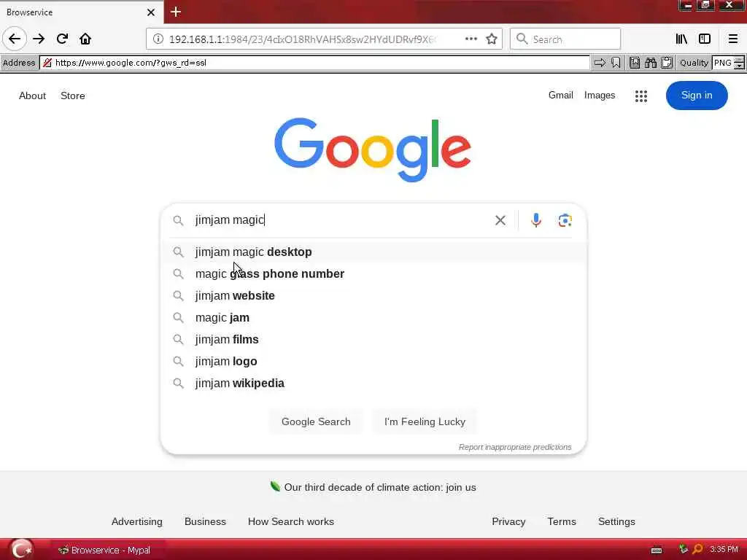Open the home page via house icon
Viewport: 747px width, 560px height.
[x=85, y=39]
